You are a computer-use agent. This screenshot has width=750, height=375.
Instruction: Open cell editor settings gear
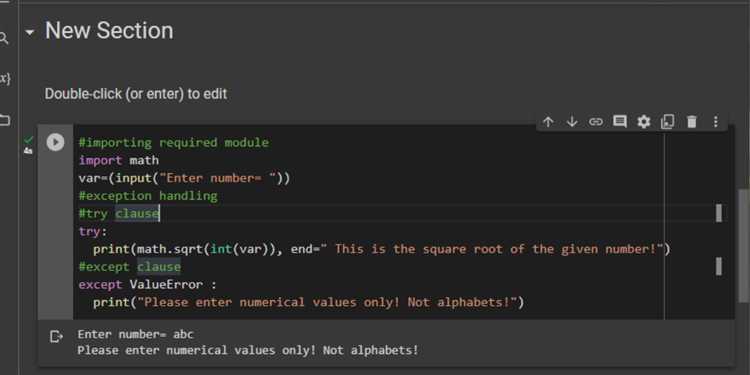click(x=644, y=122)
